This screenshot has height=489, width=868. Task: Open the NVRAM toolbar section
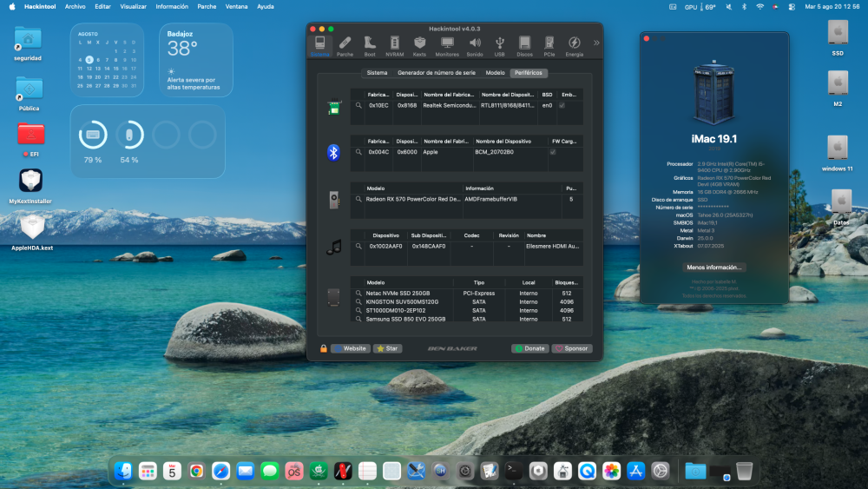pos(395,46)
